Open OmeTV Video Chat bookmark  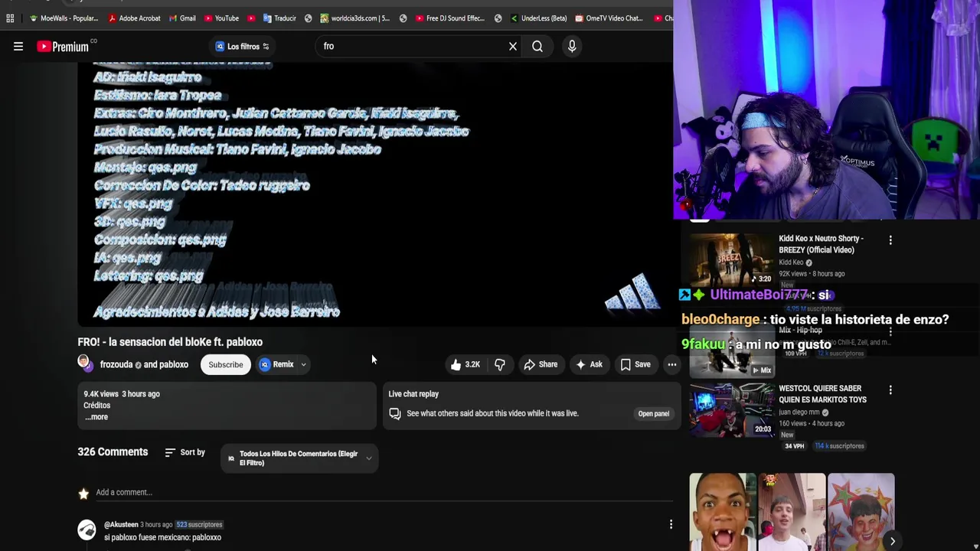pyautogui.click(x=609, y=18)
